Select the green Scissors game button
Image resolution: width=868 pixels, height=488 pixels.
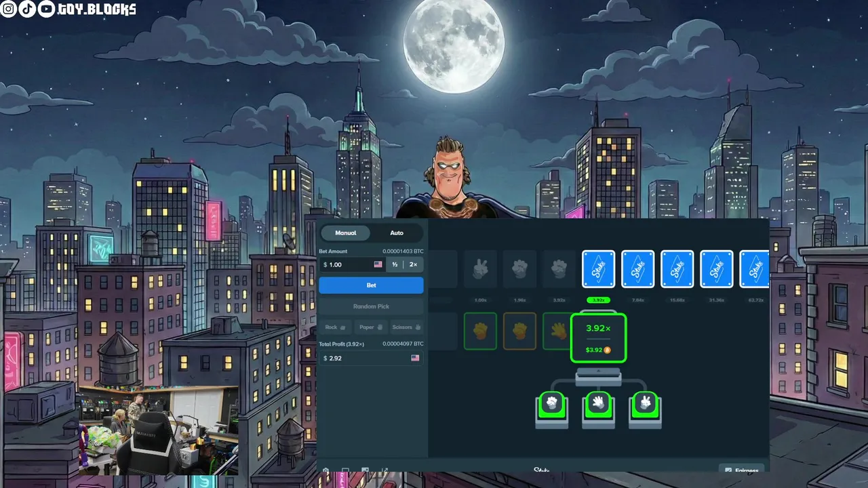tap(645, 405)
